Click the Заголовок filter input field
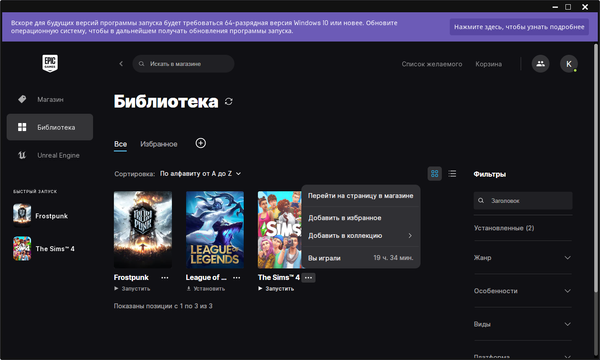Screen dimensions: 600x360 click(x=523, y=200)
